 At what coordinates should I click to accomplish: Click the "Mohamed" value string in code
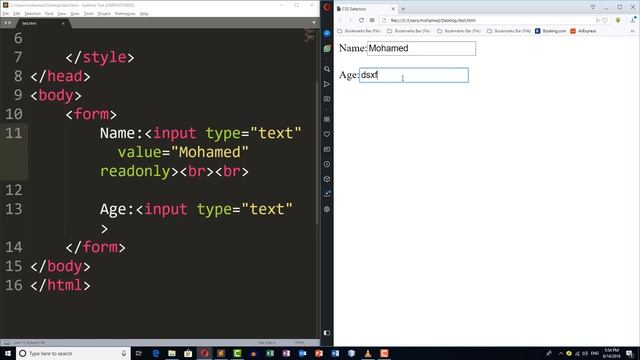click(x=210, y=152)
